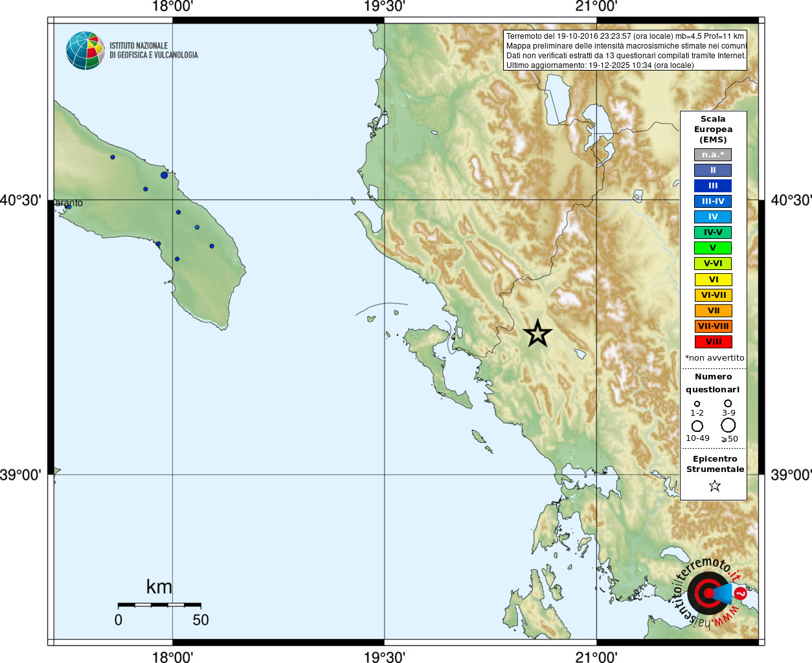Select the dark blue III intensity swatch
This screenshot has height=663, width=812.
pos(713,186)
